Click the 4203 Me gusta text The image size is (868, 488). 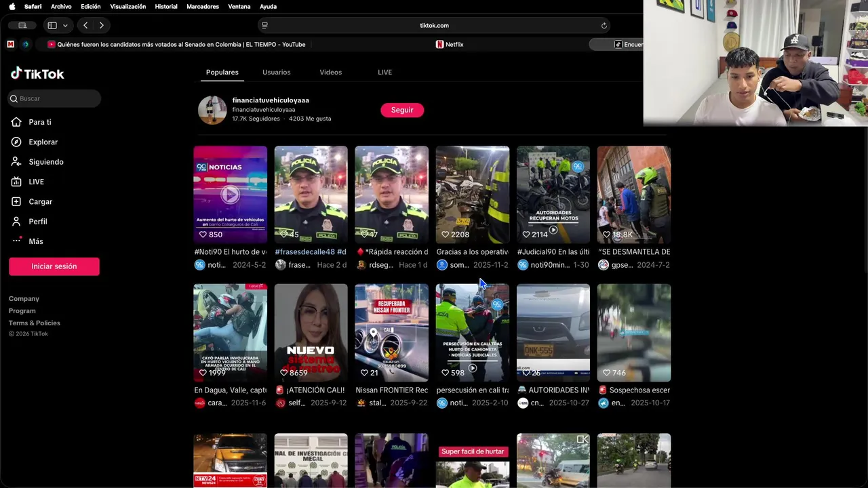pyautogui.click(x=310, y=119)
